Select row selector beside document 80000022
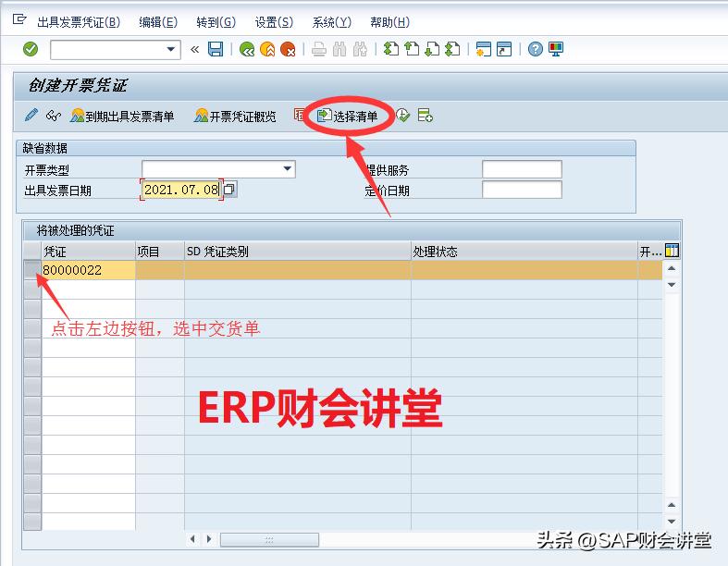728x566 pixels. [32, 269]
